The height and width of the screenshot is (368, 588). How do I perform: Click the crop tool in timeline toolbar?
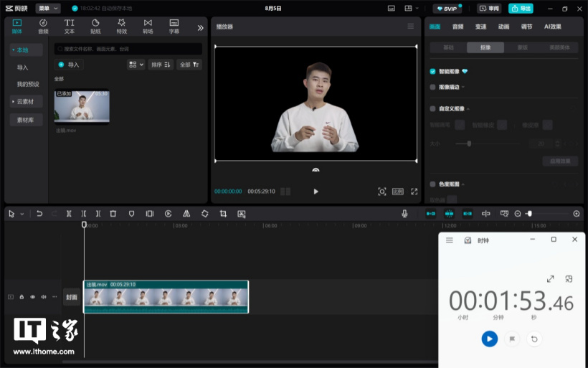pos(223,214)
